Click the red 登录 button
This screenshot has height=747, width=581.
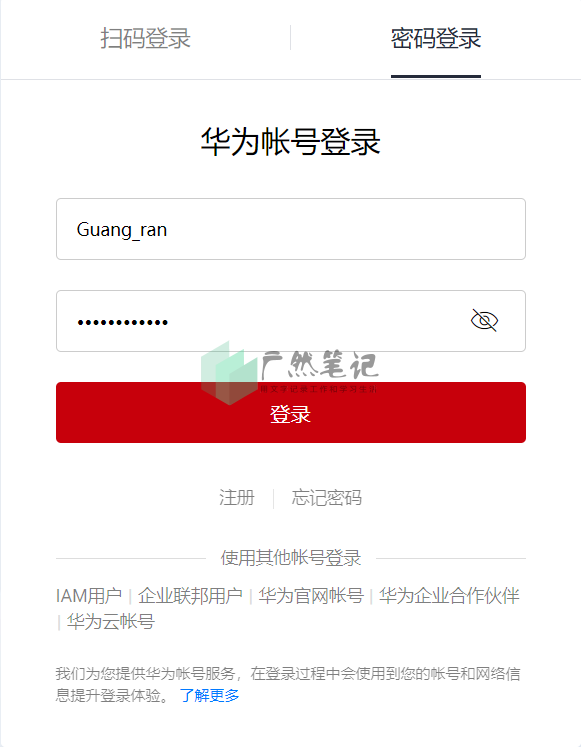(x=291, y=413)
